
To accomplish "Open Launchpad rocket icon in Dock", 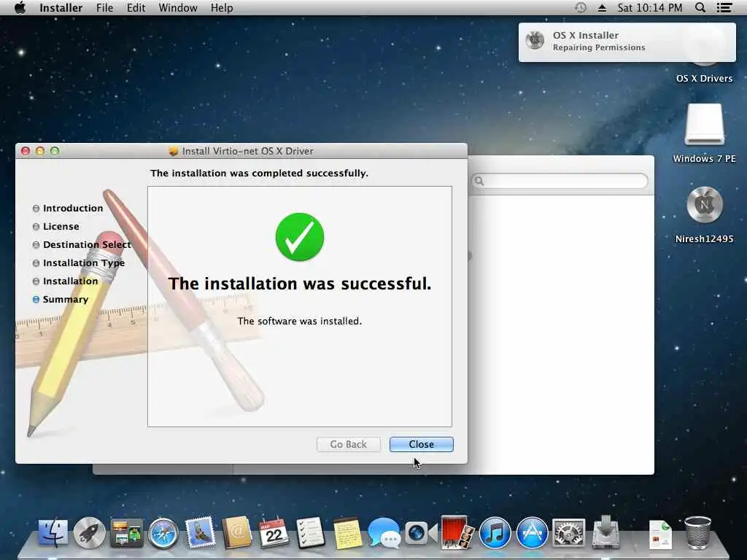I will pyautogui.click(x=89, y=532).
